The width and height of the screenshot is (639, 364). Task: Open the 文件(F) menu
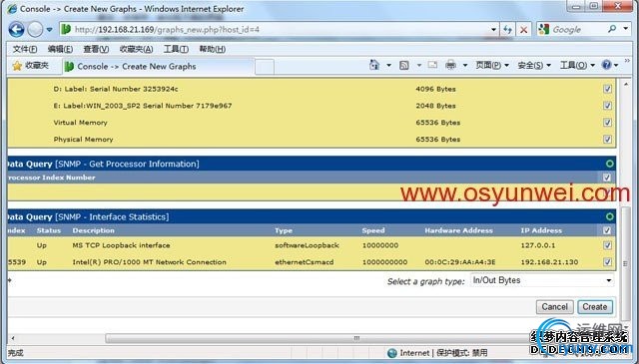click(25, 49)
